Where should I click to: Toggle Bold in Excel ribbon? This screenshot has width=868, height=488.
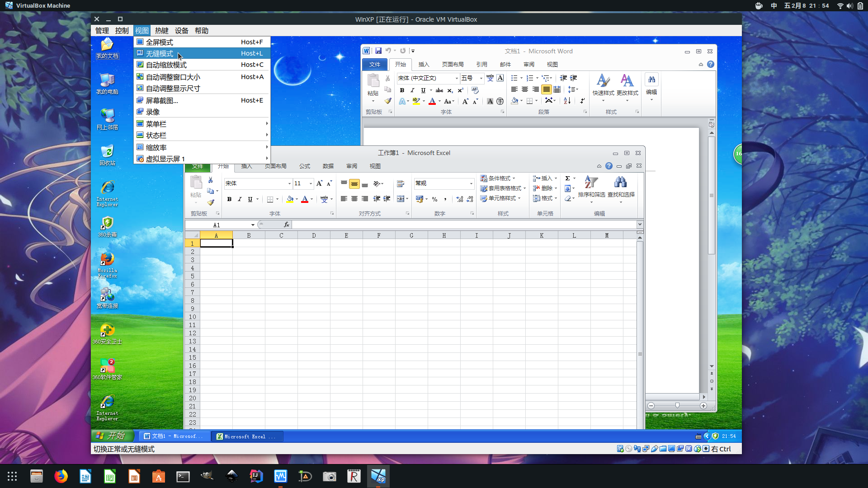coord(229,199)
